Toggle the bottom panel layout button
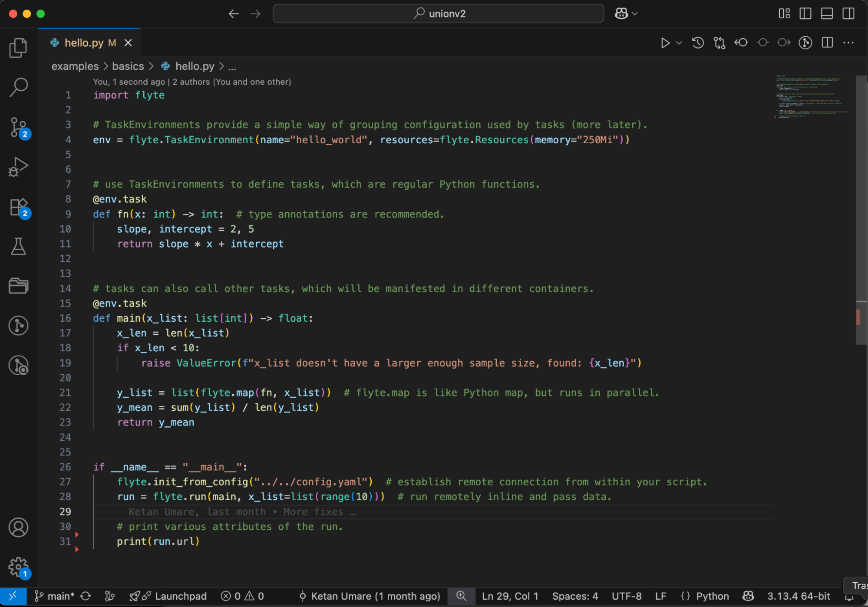Screen dimensions: 868x607 (827, 13)
